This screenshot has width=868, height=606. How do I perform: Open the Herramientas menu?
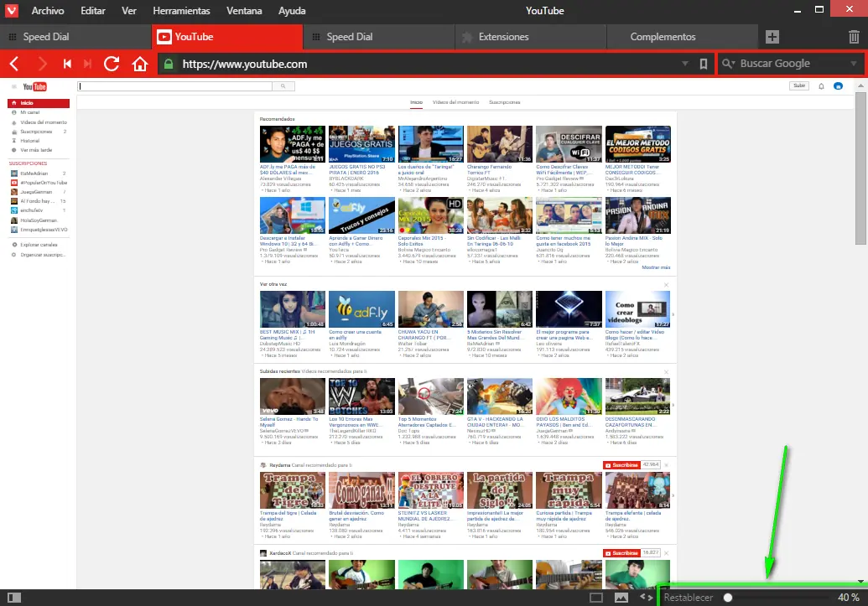(x=182, y=11)
